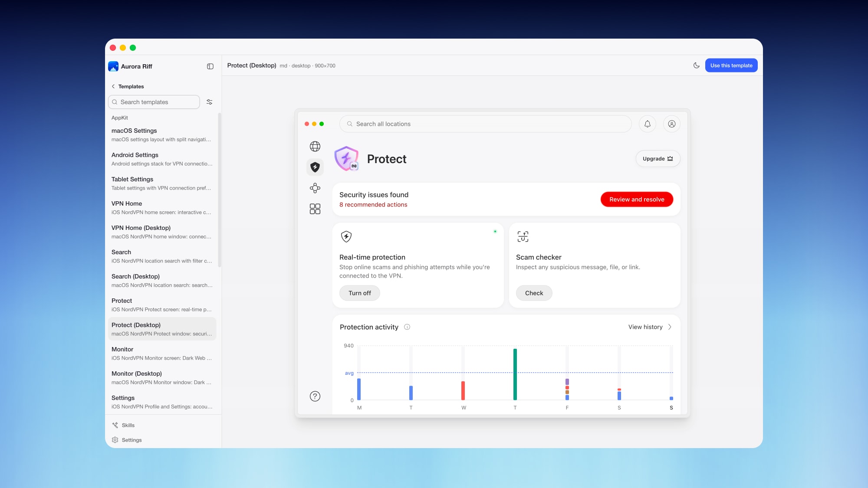Open the grid apps icon in sidebar
Screen dimensions: 868x488
315,209
